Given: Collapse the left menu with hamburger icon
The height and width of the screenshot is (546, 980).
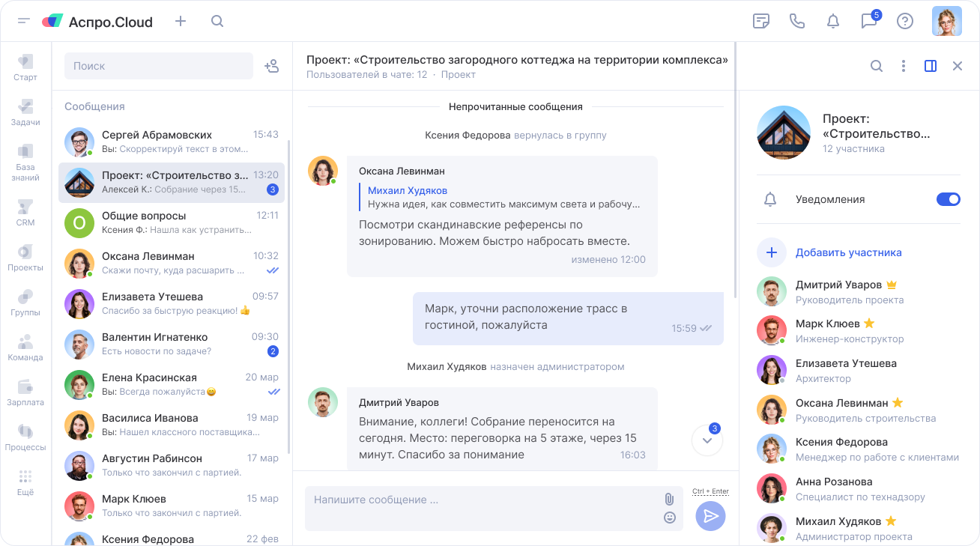Looking at the screenshot, I should (24, 21).
